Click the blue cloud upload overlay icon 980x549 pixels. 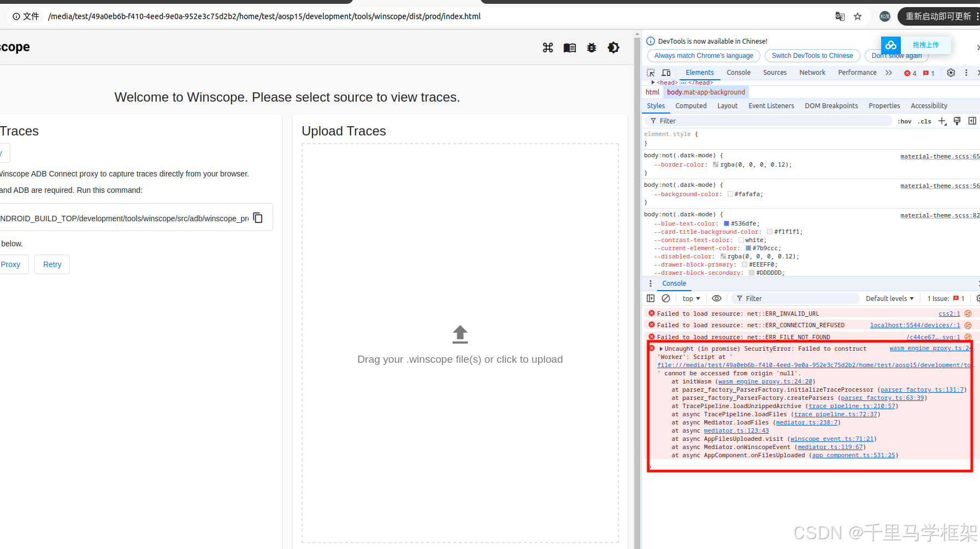(x=891, y=45)
